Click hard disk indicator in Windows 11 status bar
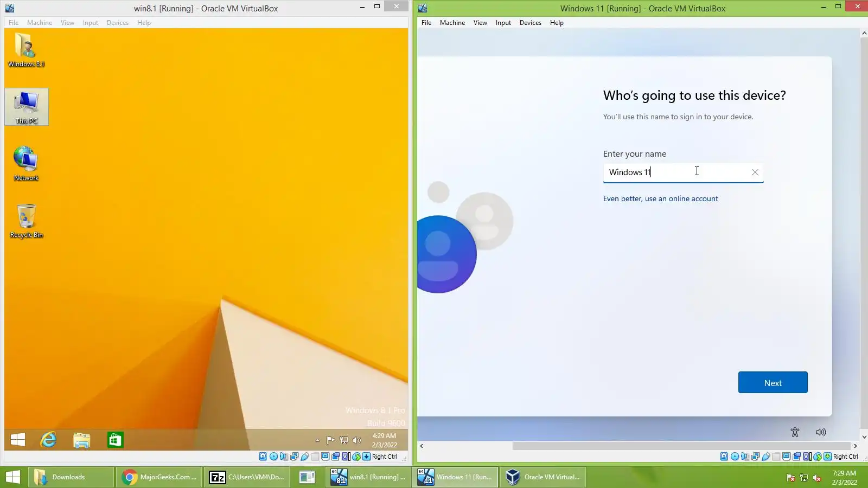The image size is (868, 488). [724, 457]
